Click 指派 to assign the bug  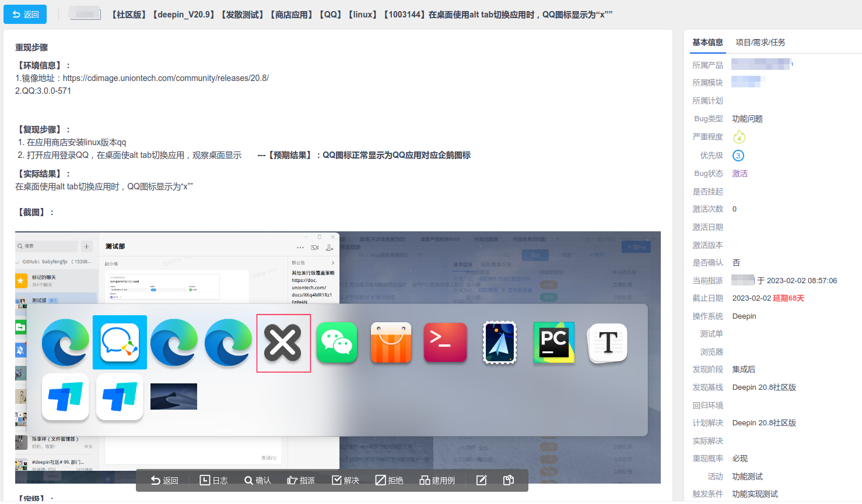pos(301,480)
